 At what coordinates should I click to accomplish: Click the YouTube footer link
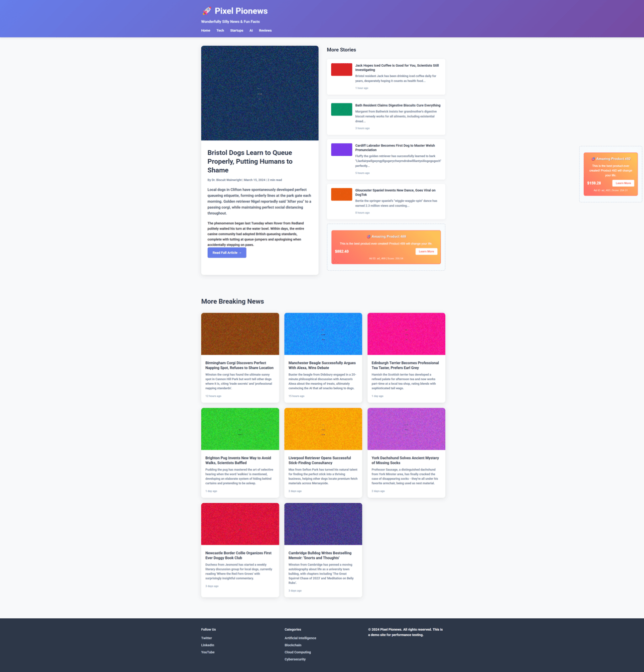tap(208, 652)
